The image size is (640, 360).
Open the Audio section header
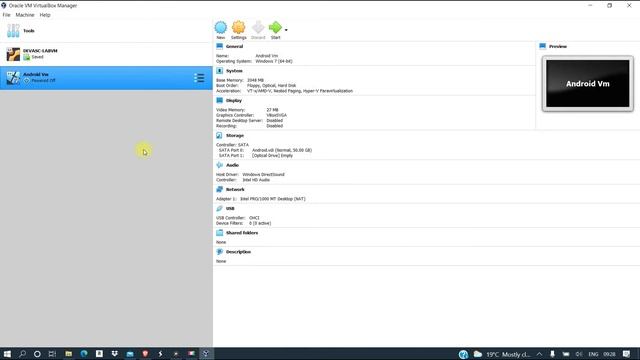tap(232, 165)
